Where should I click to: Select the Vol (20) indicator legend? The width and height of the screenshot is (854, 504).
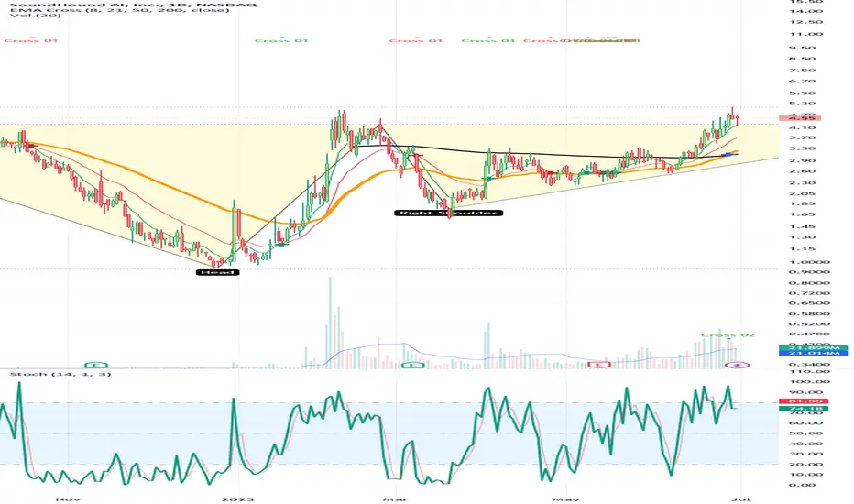pos(36,16)
